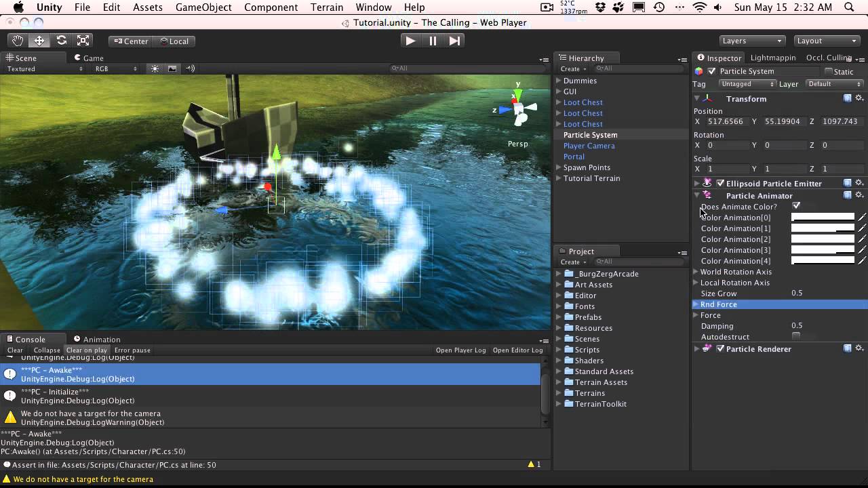This screenshot has height=488, width=868.
Task: Start game with Play button
Action: (410, 41)
